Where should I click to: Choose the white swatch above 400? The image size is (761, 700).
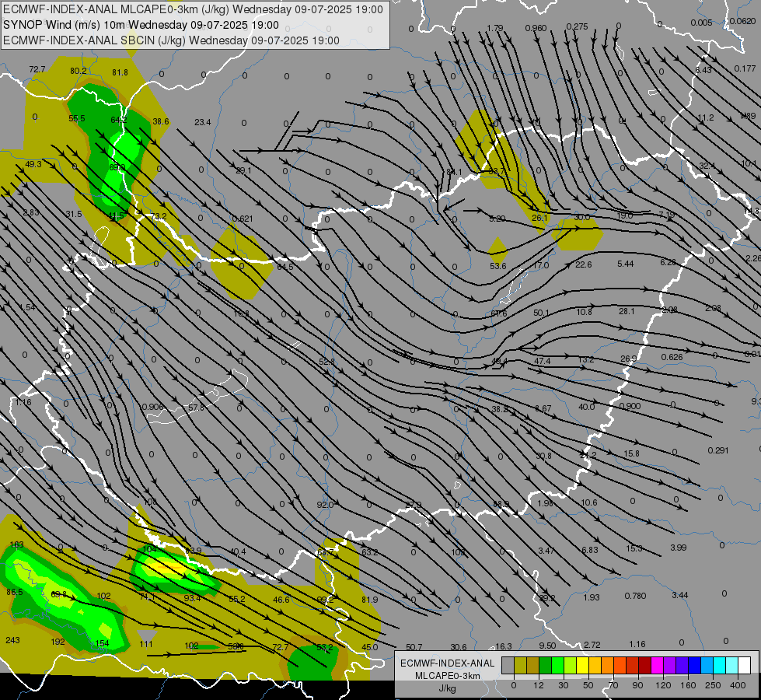(744, 666)
